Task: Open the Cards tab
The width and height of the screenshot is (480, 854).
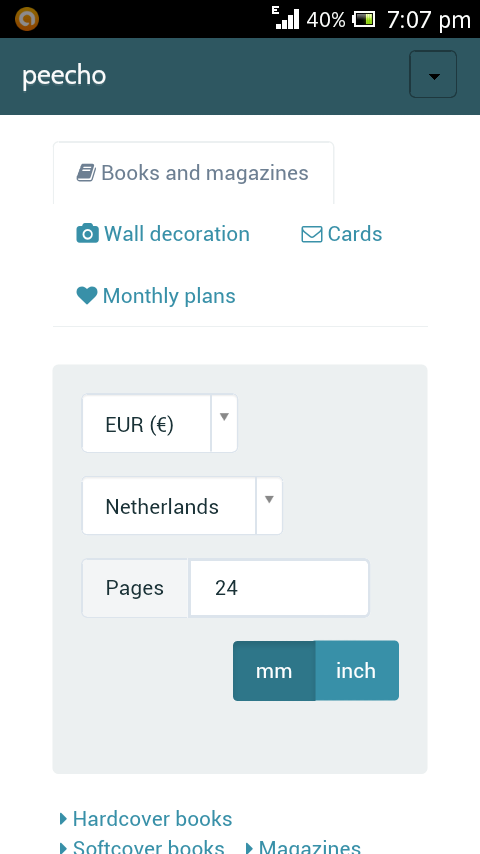Action: pos(342,234)
